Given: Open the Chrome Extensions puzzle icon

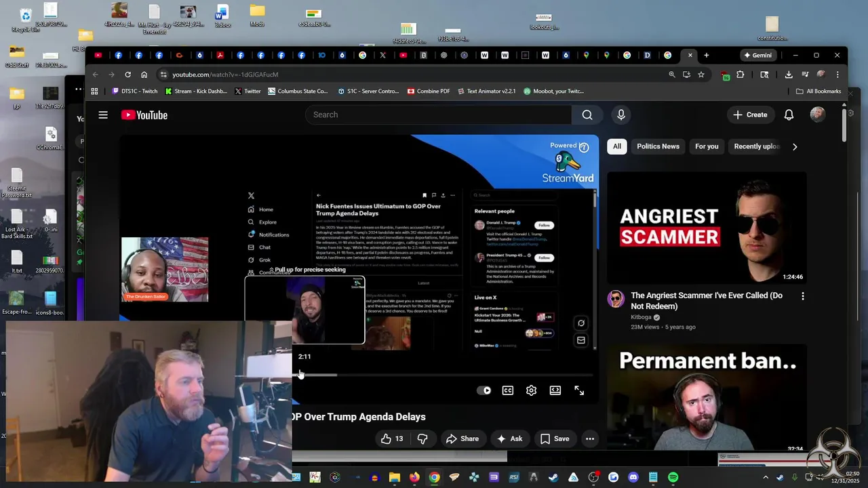Looking at the screenshot, I should point(741,75).
